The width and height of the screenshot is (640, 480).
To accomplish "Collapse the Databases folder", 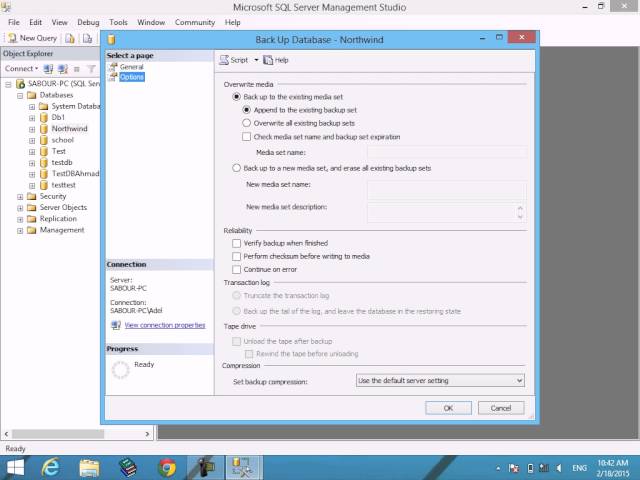I will click(x=20, y=96).
